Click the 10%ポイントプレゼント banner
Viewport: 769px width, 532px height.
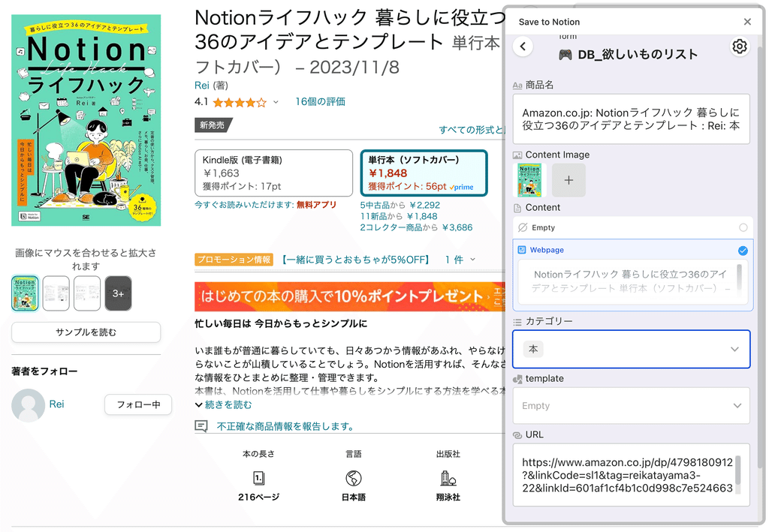point(349,296)
